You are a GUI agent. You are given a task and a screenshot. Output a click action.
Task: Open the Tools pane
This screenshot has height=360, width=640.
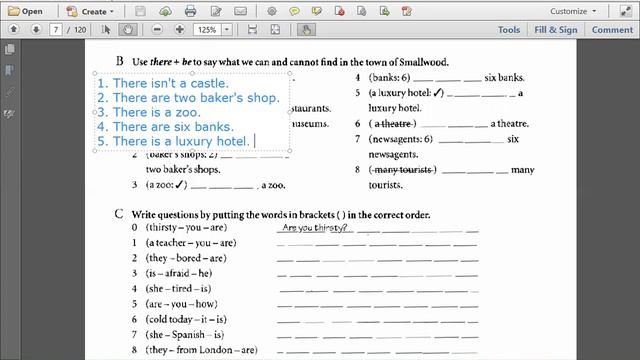pyautogui.click(x=509, y=30)
